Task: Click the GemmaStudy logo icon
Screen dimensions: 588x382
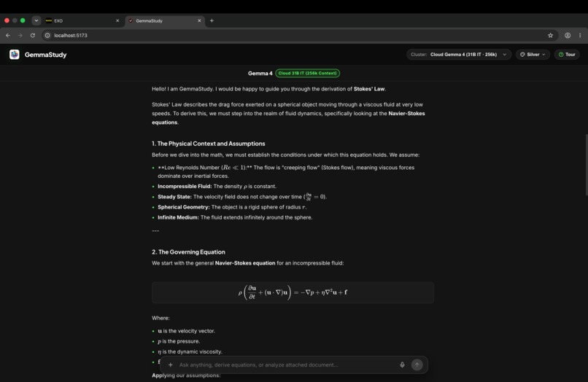Action: (x=15, y=55)
